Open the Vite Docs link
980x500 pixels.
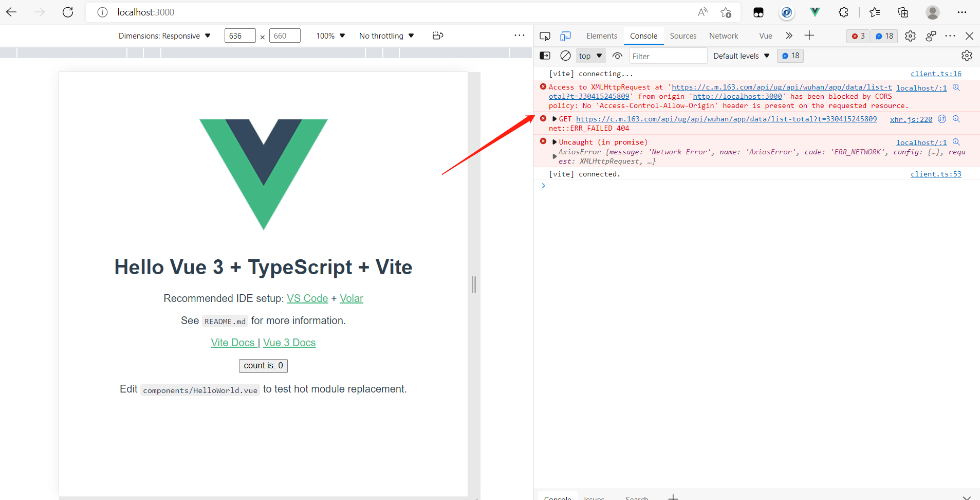click(233, 343)
